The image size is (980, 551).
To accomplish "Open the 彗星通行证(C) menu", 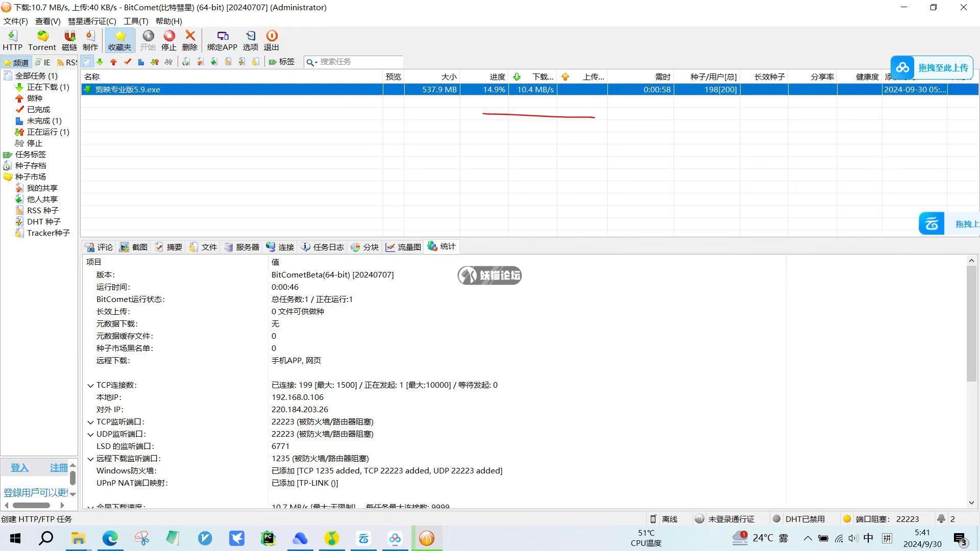I will point(92,21).
